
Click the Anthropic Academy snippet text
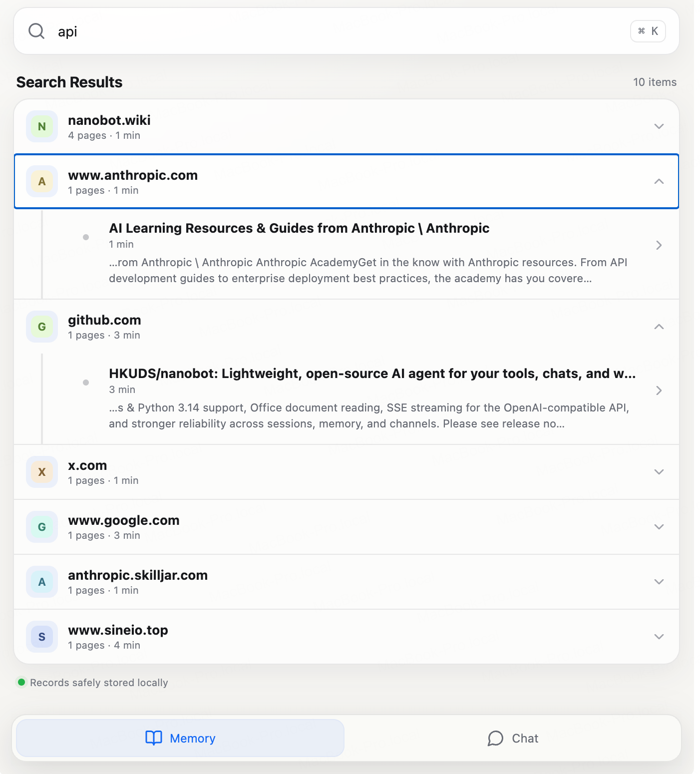[x=368, y=270]
